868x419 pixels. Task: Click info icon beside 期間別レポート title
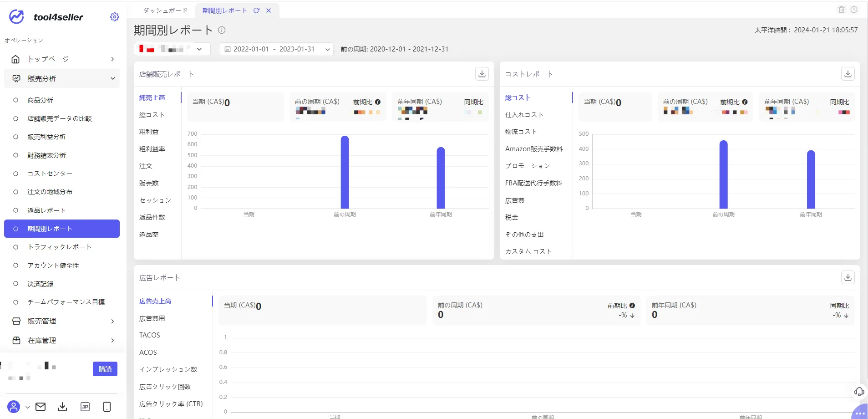222,30
